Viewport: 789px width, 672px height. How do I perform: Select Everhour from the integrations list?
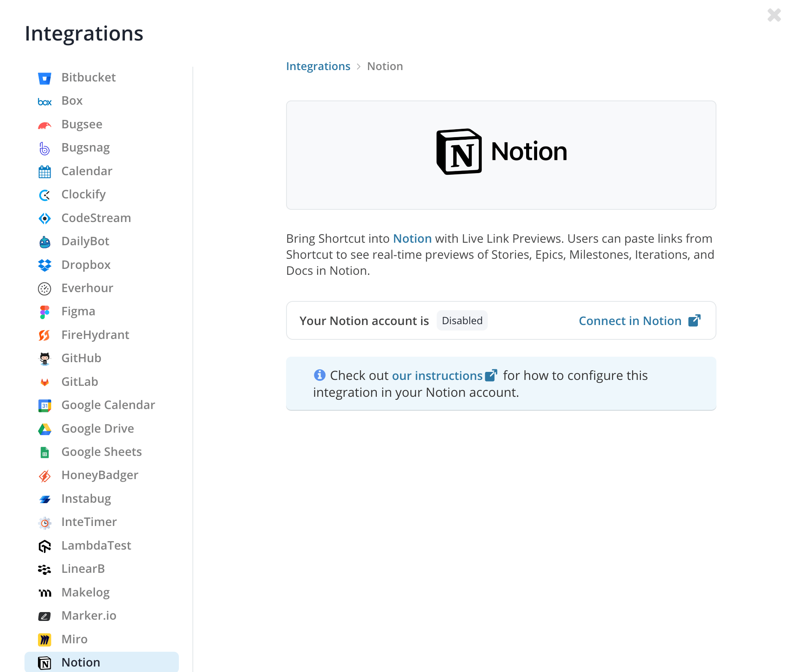[x=87, y=288]
